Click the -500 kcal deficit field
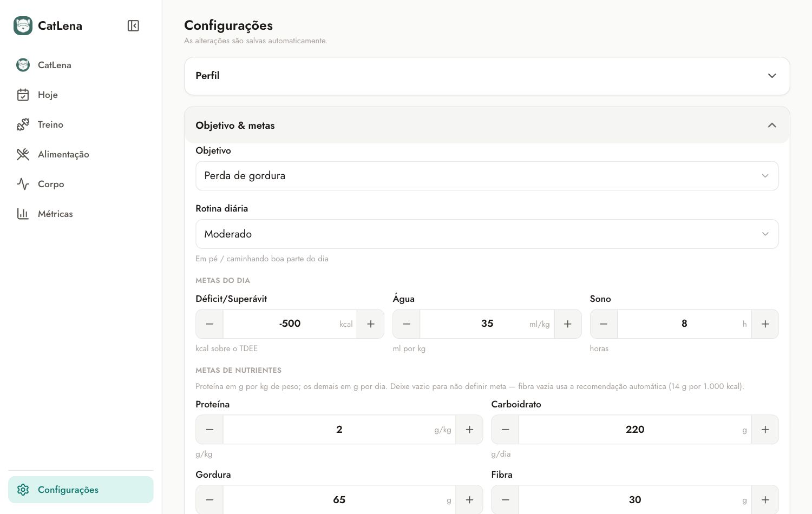812x514 pixels. click(290, 324)
